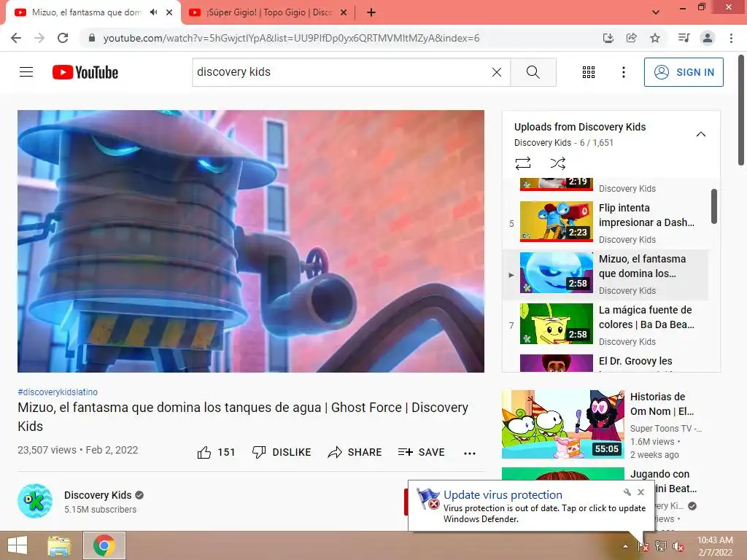Viewport: 747px width, 560px height.
Task: Go forward in the browser
Action: [39, 38]
